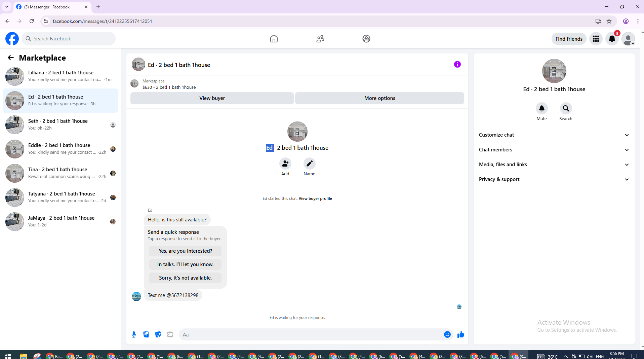The height and width of the screenshot is (359, 644).
Task: Send quick reply 'In talks. I'll let you know.'
Action: pos(185,264)
